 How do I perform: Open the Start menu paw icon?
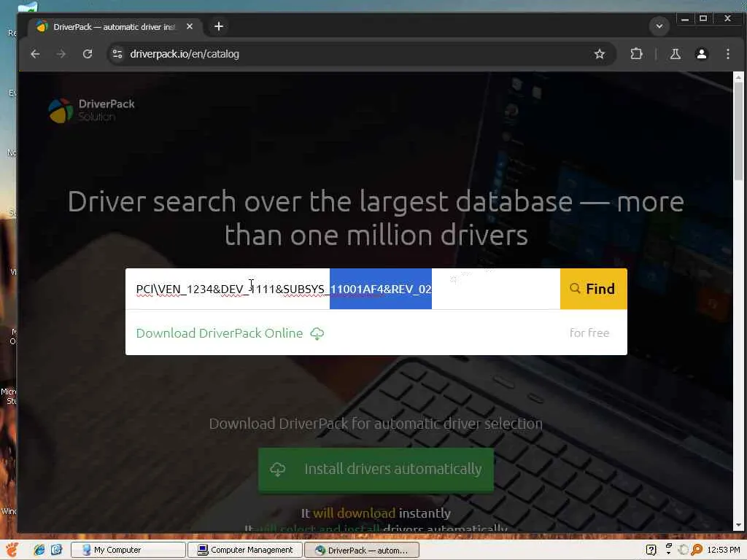click(x=12, y=550)
